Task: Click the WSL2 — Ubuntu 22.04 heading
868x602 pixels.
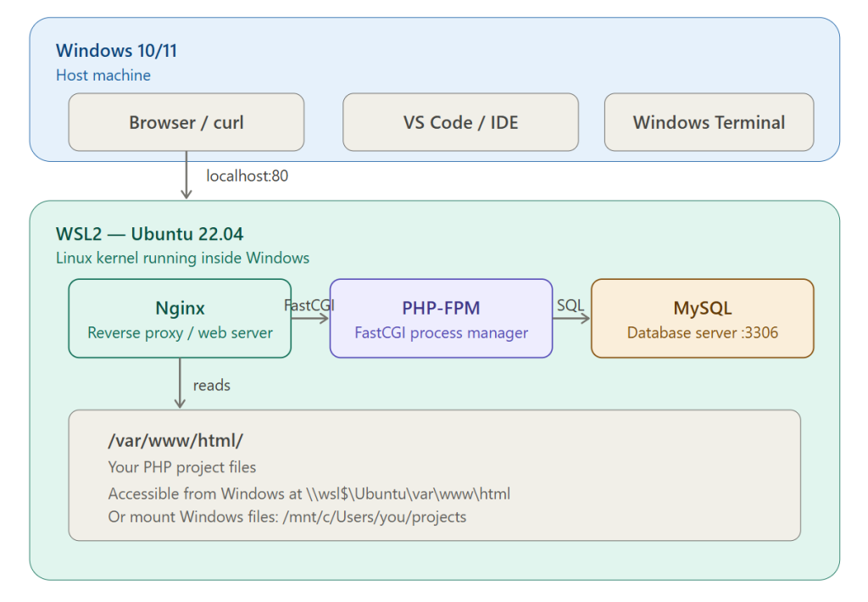Action: pyautogui.click(x=150, y=234)
